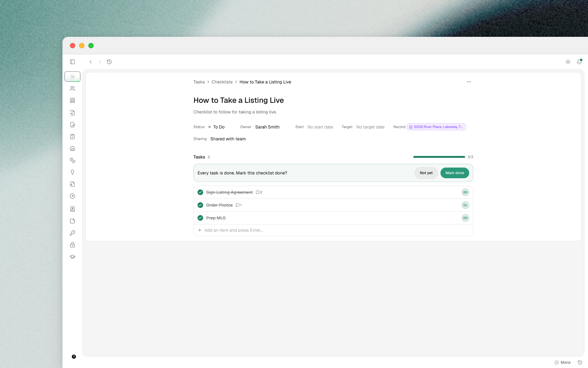The width and height of the screenshot is (588, 368).
Task: Click the 3/3 progress count
Action: coord(470,157)
